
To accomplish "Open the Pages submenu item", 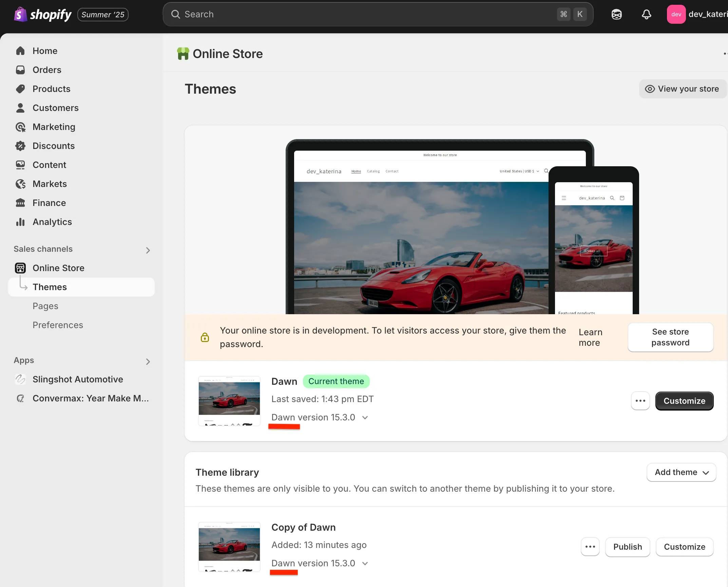I will [45, 306].
